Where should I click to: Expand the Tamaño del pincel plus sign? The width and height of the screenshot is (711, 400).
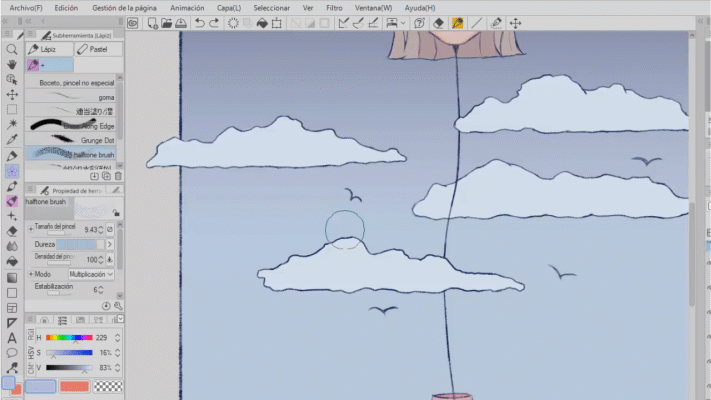tap(30, 229)
